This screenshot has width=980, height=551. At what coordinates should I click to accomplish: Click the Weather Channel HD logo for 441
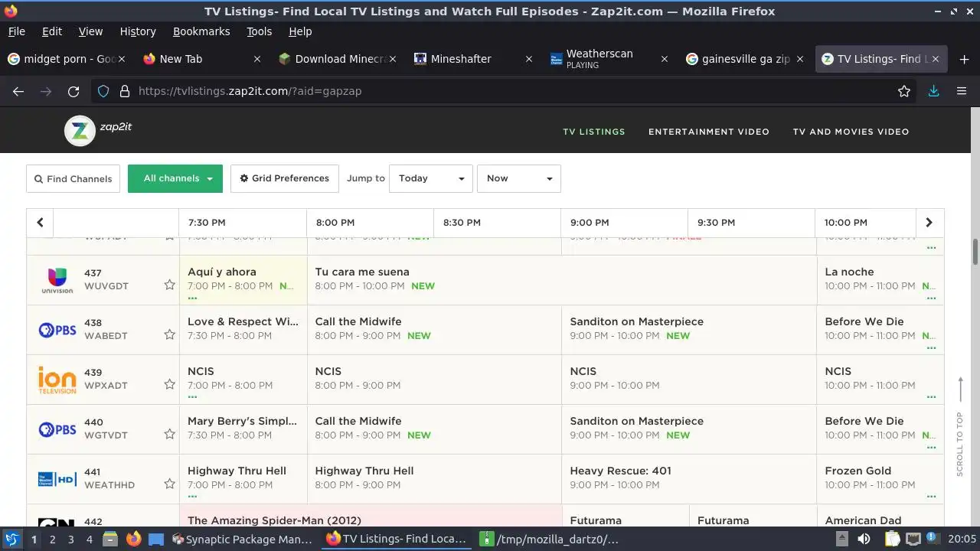point(57,480)
